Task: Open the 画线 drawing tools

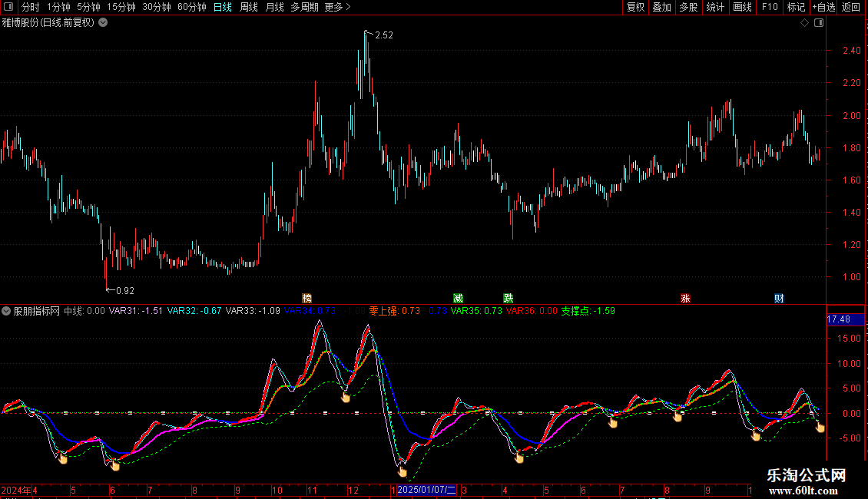Action: 742,7
